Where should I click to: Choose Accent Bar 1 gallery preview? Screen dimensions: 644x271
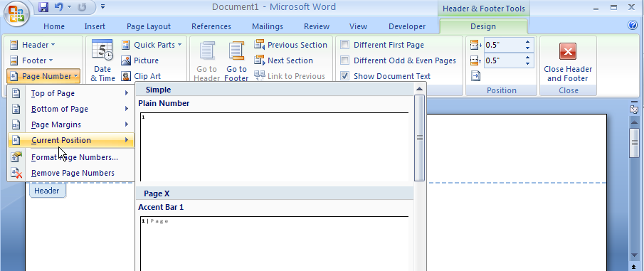(x=275, y=243)
